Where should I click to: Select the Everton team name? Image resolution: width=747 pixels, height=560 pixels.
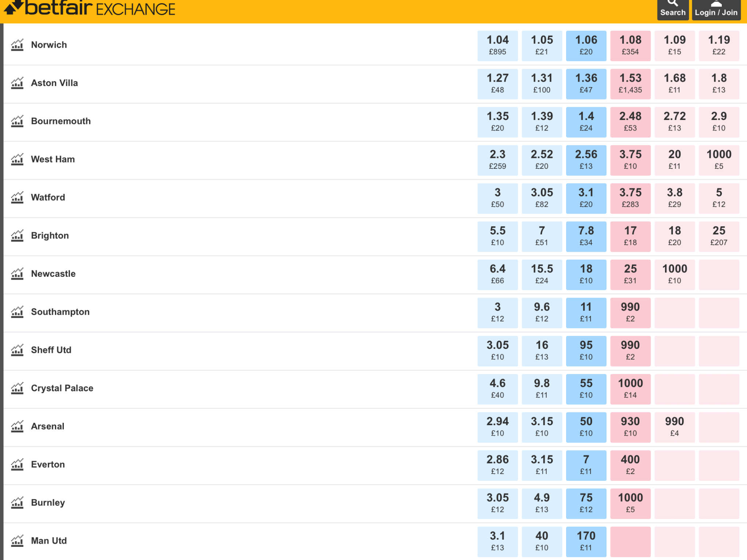(x=48, y=464)
